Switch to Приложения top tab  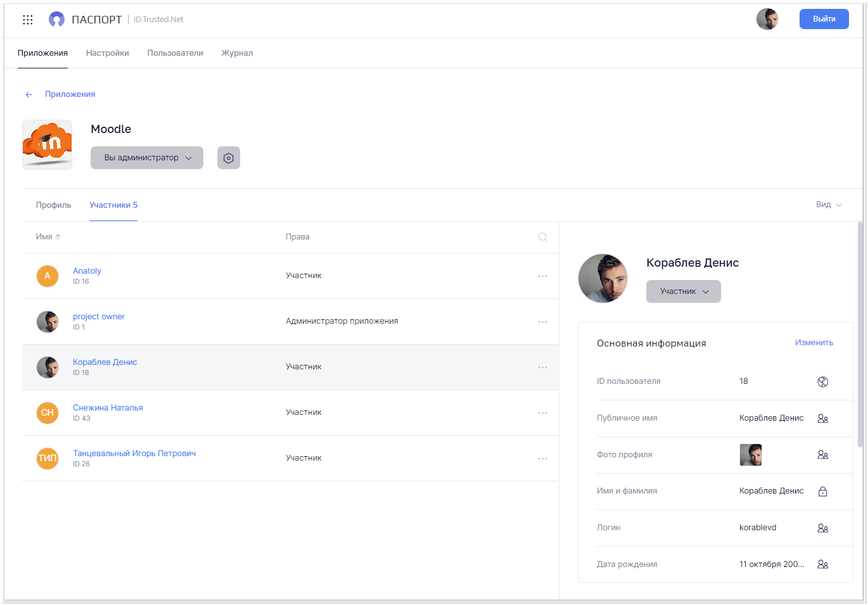(x=42, y=53)
